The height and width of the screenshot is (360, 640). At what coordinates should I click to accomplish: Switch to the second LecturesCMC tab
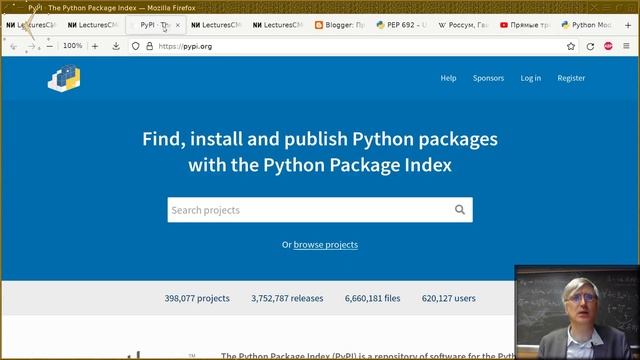[x=93, y=25]
